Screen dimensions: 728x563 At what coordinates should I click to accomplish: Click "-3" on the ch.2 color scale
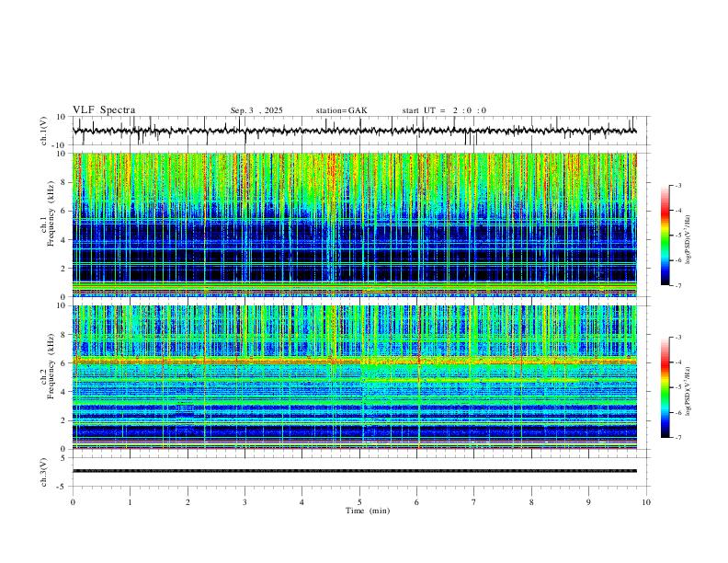pos(677,338)
